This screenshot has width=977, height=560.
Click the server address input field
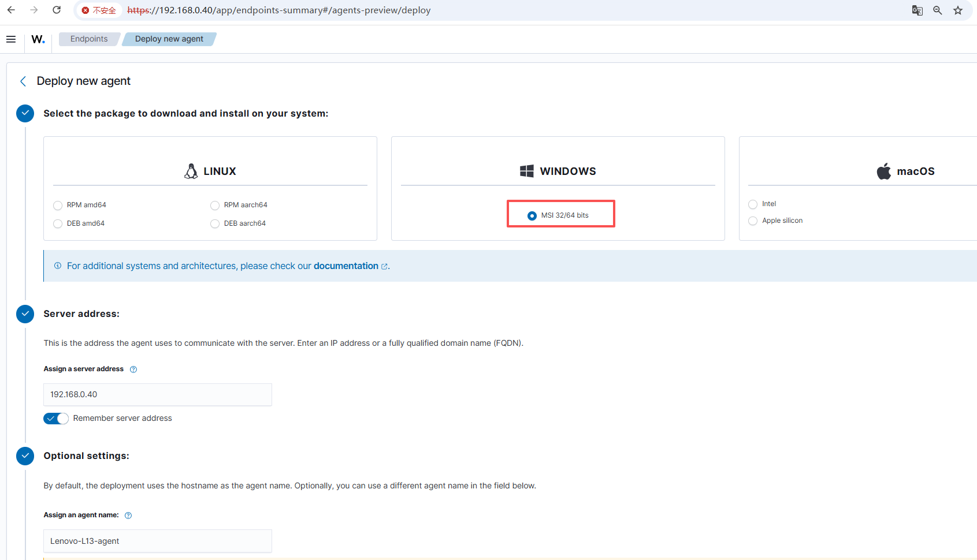coord(157,395)
